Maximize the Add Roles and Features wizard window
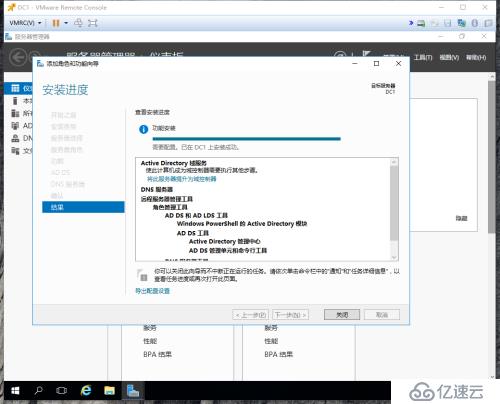Viewport: 500px width, 404px height. pyautogui.click(x=376, y=63)
